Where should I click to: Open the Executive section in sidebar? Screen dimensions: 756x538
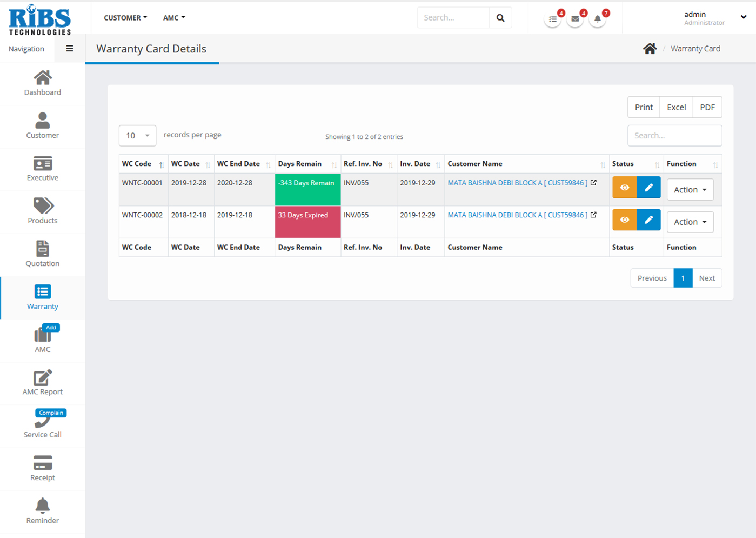coord(42,169)
